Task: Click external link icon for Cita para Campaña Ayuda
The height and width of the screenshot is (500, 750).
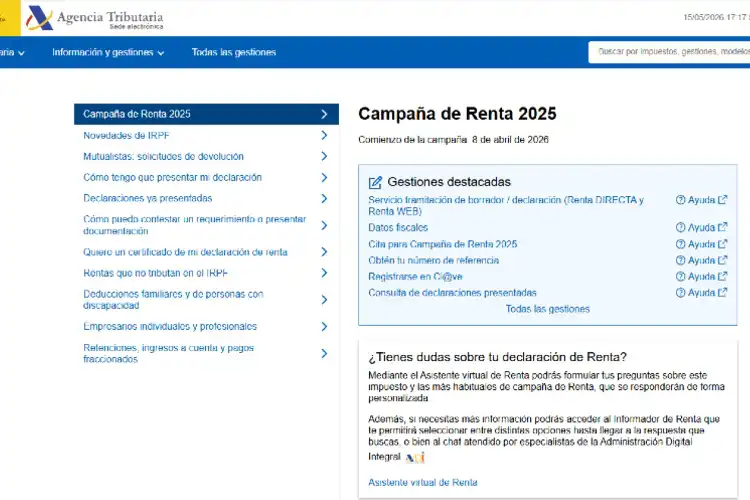Action: point(723,244)
